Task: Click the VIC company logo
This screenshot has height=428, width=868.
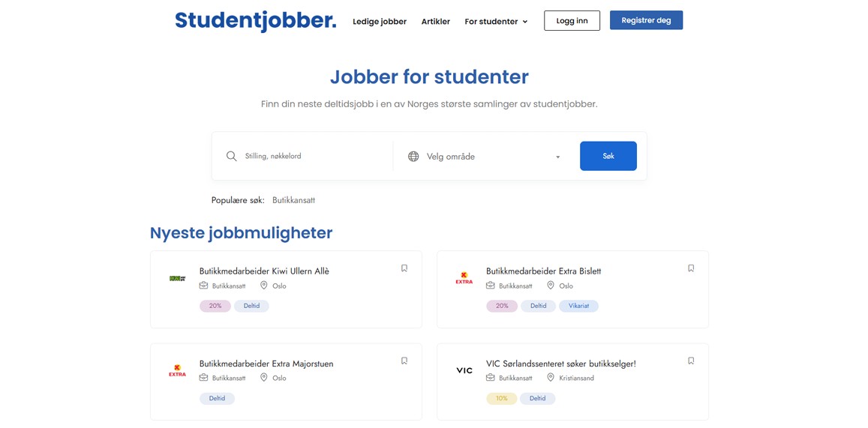Action: tap(464, 370)
